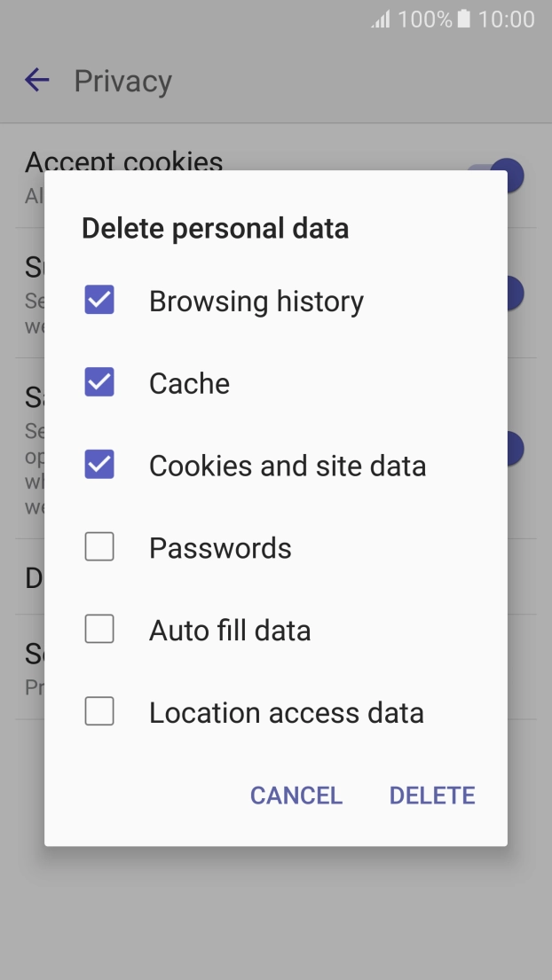This screenshot has height=980, width=552.
Task: Tap the Passwords label text
Action: click(x=220, y=548)
